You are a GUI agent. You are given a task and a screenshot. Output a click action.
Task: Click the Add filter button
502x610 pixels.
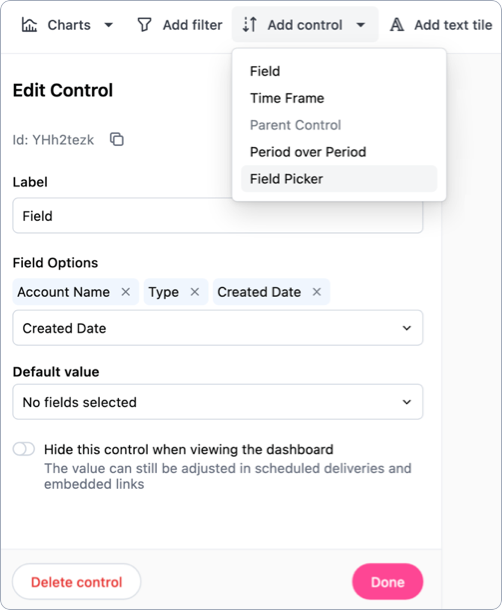pos(180,25)
